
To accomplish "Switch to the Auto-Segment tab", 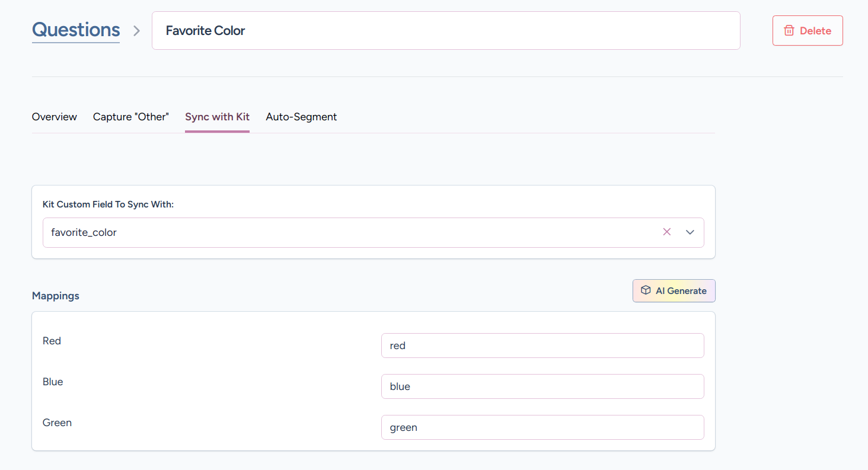I will tap(301, 117).
